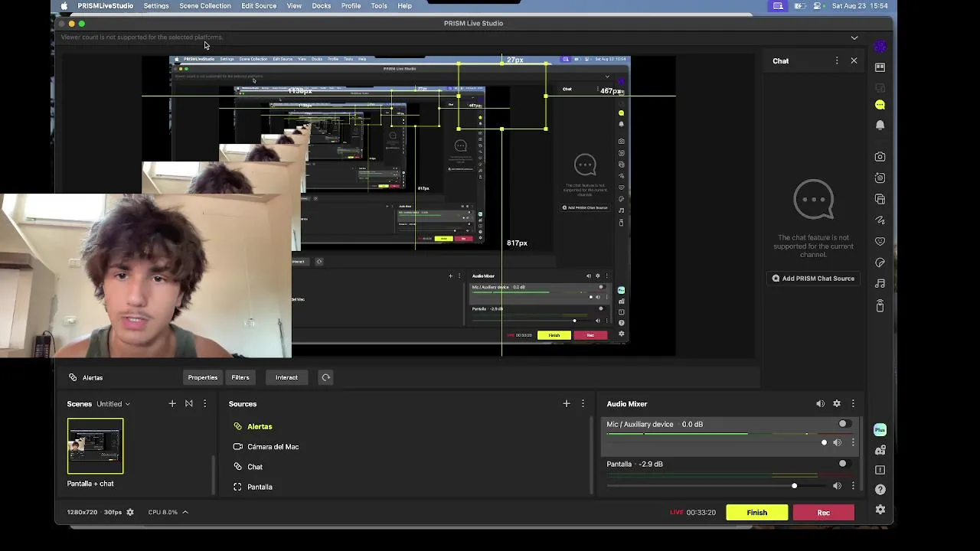Open scene transition icon in Scenes panel
This screenshot has height=551, width=980.
pyautogui.click(x=188, y=404)
